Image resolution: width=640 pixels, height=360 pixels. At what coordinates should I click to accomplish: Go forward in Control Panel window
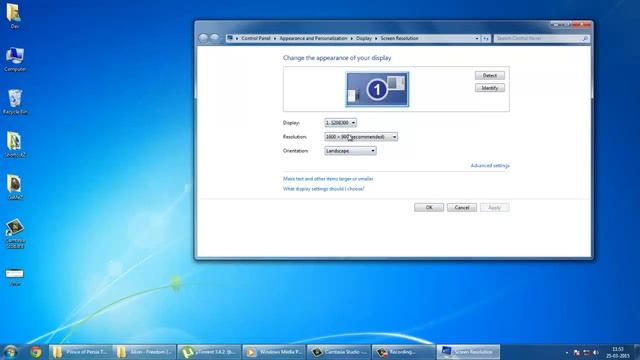click(x=214, y=38)
